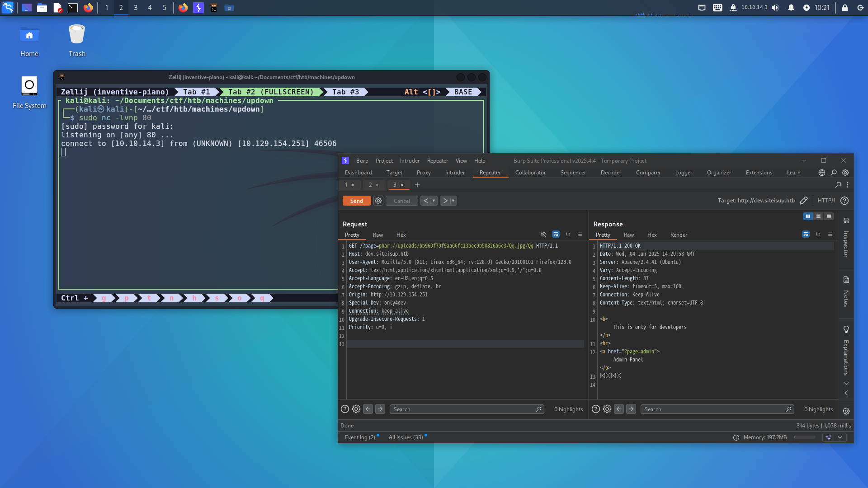Toggle show newlines \n in Request
This screenshot has width=868, height=488.
[568, 234]
